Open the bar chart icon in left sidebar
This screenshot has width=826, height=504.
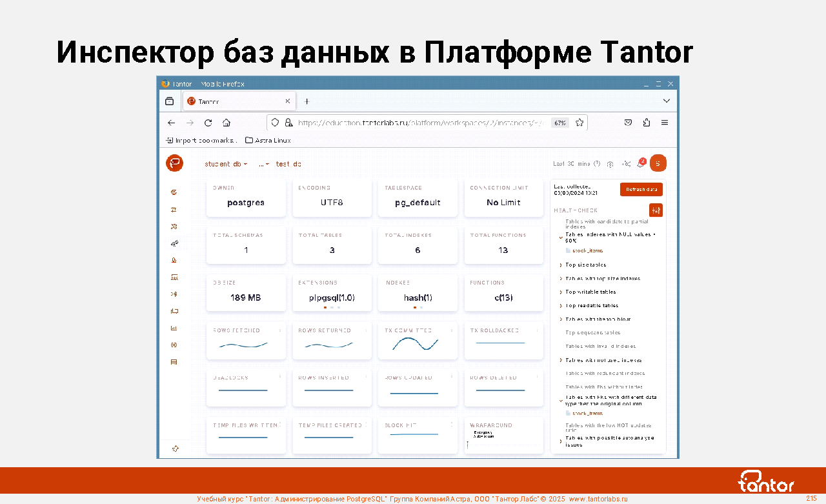(x=174, y=328)
